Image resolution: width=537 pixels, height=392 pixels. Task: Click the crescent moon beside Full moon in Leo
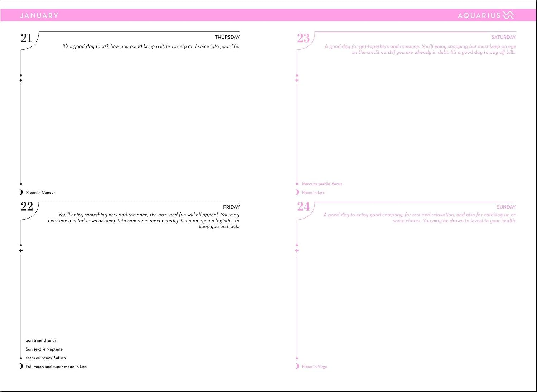coord(21,366)
